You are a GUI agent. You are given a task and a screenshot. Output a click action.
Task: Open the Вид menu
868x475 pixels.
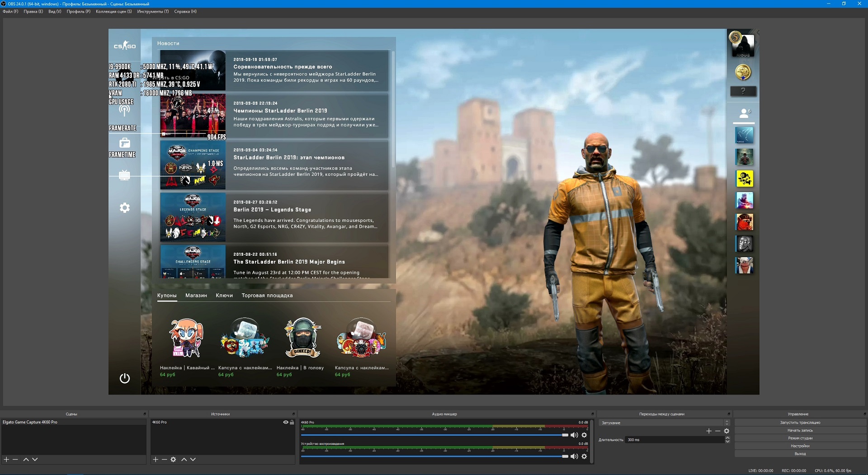click(55, 11)
